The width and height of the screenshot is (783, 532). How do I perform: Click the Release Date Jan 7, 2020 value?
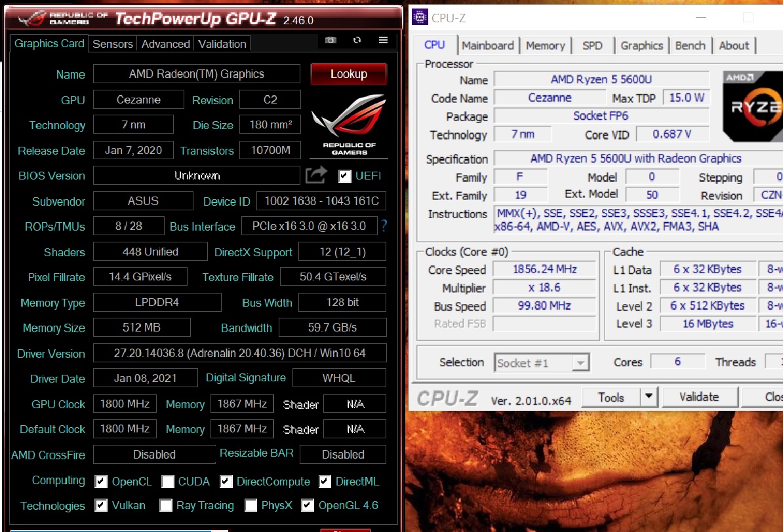point(133,150)
